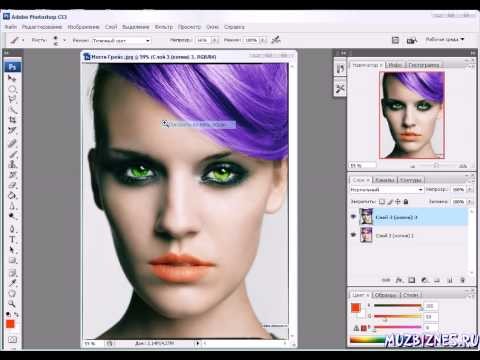Open the layer blend mode dropdown
This screenshot has width=480, height=360.
click(x=386, y=189)
